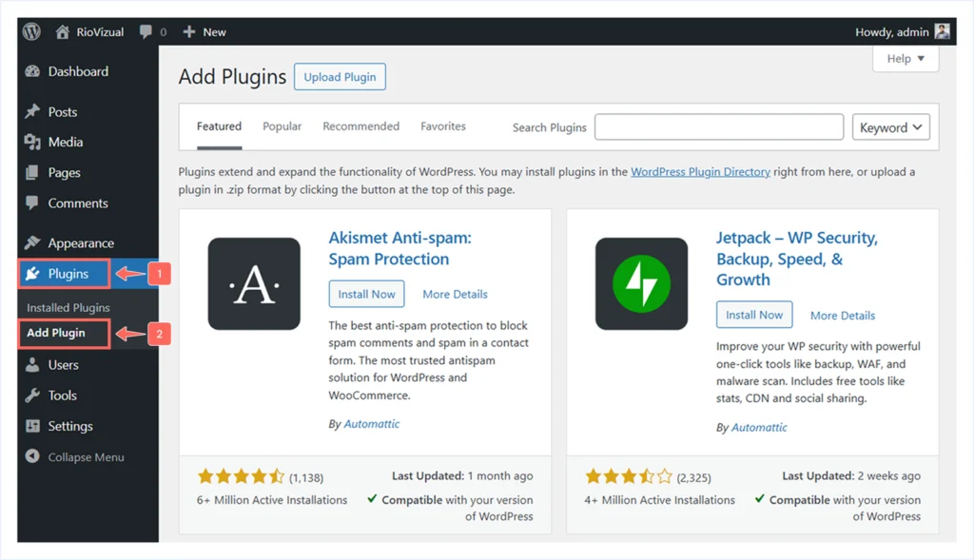Click the Posts pushpin icon
This screenshot has width=974, height=560.
(x=33, y=111)
